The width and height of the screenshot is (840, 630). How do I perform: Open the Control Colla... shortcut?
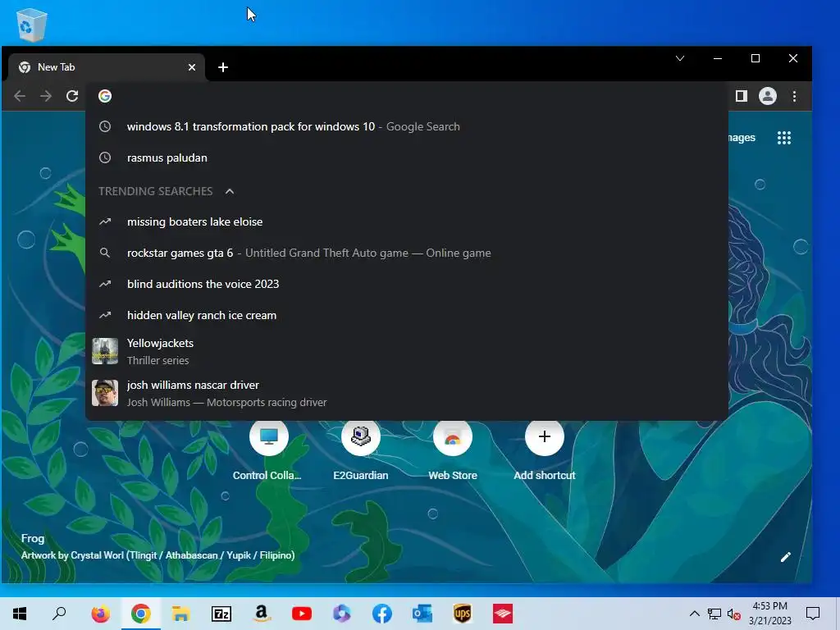click(x=268, y=450)
